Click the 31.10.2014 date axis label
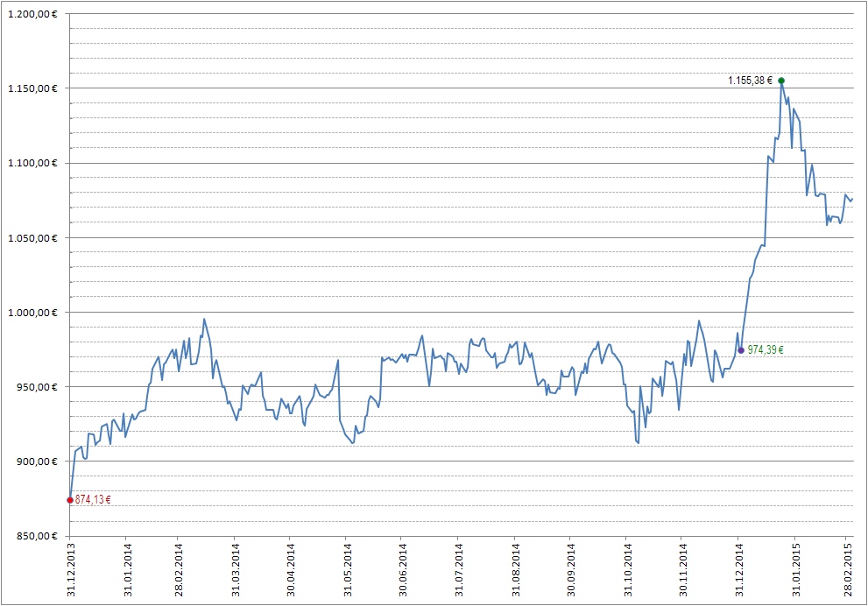 [x=628, y=570]
